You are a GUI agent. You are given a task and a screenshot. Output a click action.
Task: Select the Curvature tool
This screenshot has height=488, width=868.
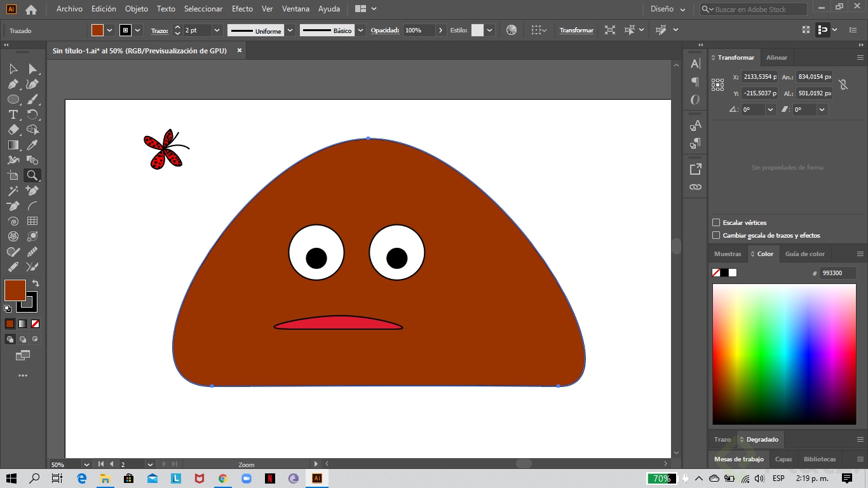(x=32, y=84)
